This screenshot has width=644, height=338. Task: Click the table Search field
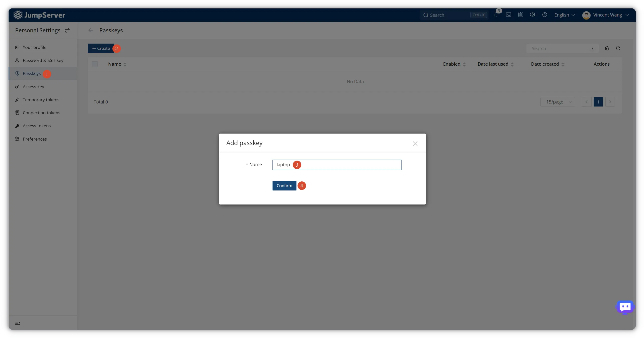pos(562,48)
